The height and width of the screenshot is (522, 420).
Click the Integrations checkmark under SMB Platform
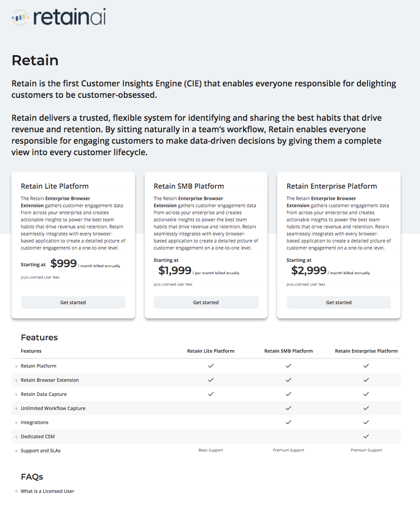(x=289, y=422)
